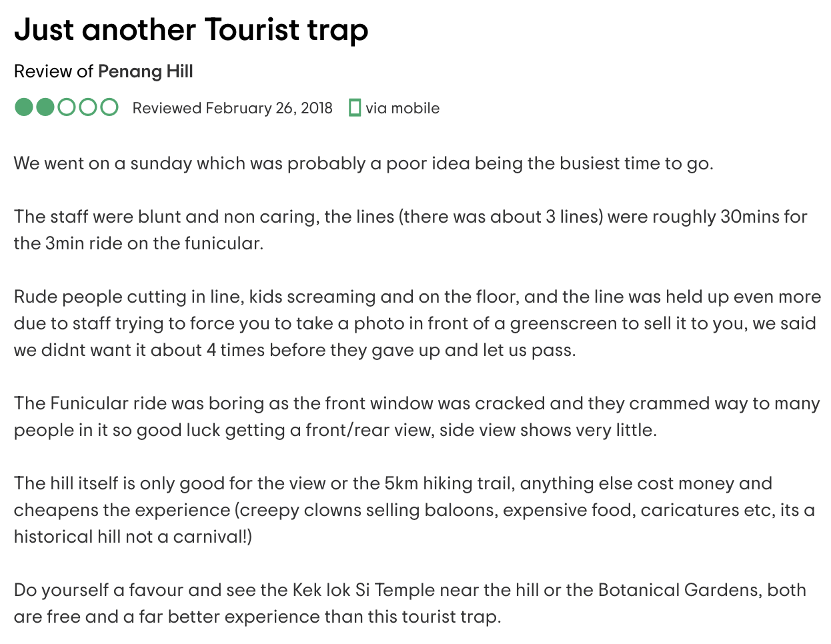Click the paragraph about going on a sunday
Screen dimensions: 831x644
363,164
